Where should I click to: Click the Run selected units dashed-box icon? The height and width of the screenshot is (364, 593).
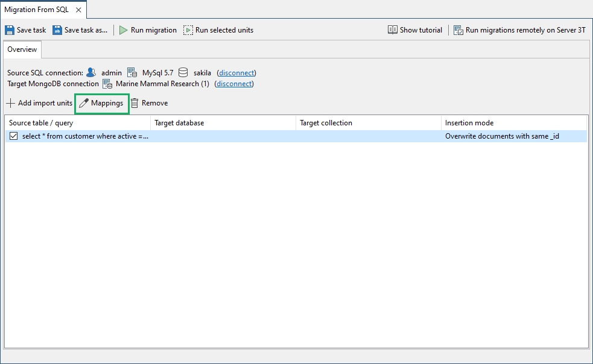(188, 30)
